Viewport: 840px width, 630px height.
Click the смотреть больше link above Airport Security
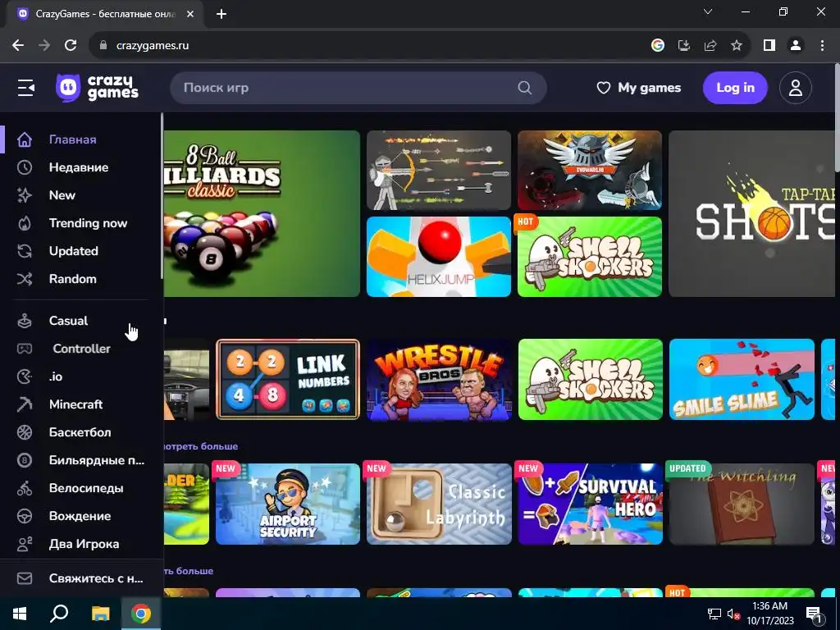tap(201, 446)
